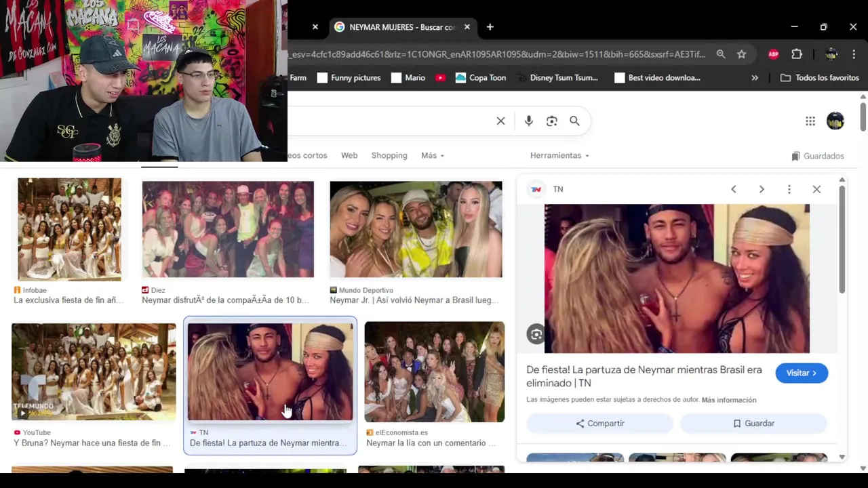Open Guardados saved items
The image size is (868, 488).
pos(818,156)
